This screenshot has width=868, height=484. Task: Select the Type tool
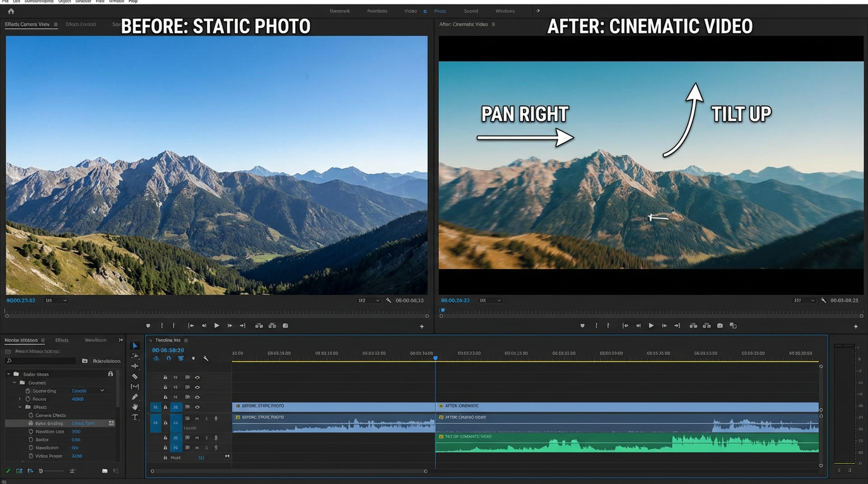pos(135,417)
